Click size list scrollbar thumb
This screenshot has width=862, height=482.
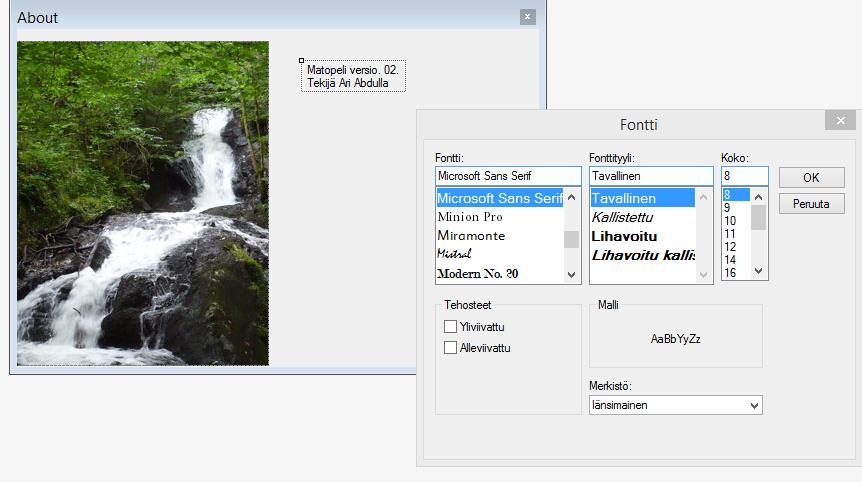(759, 218)
